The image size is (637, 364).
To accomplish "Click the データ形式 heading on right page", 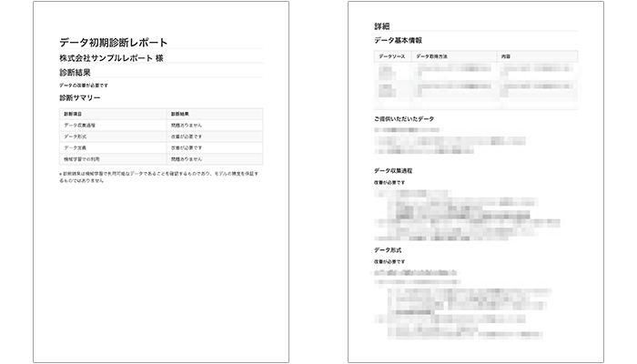I will (x=387, y=249).
